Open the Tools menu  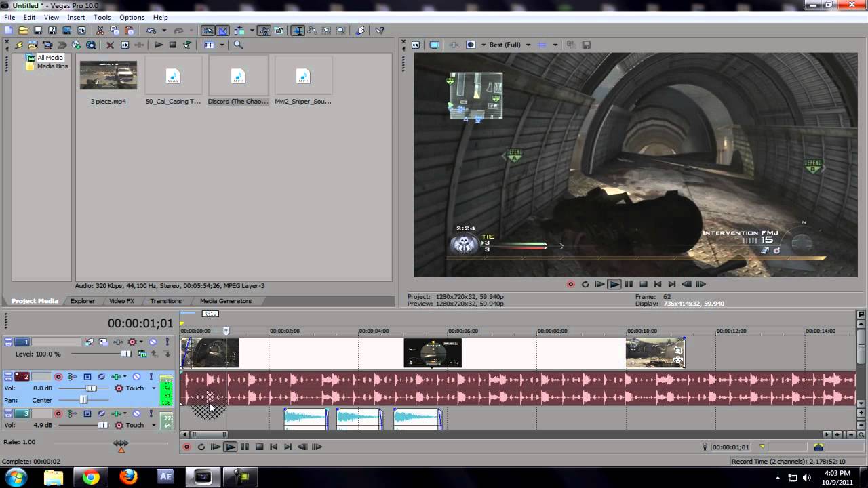click(x=102, y=17)
